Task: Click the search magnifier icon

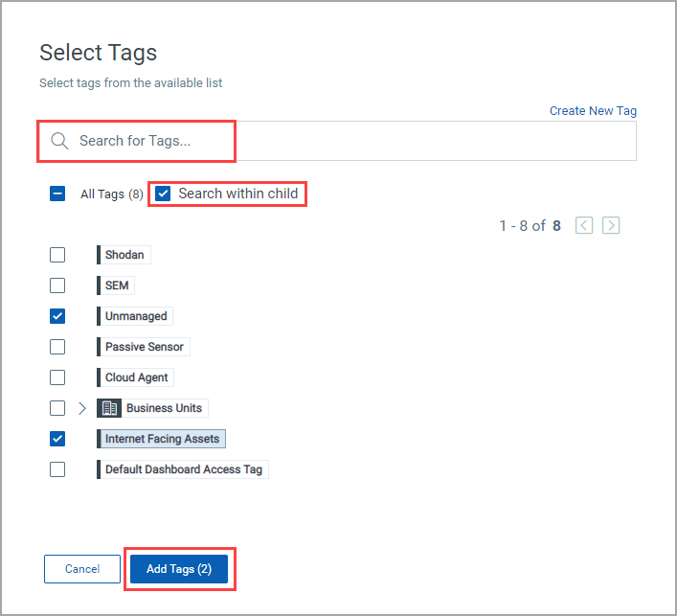Action: (59, 141)
